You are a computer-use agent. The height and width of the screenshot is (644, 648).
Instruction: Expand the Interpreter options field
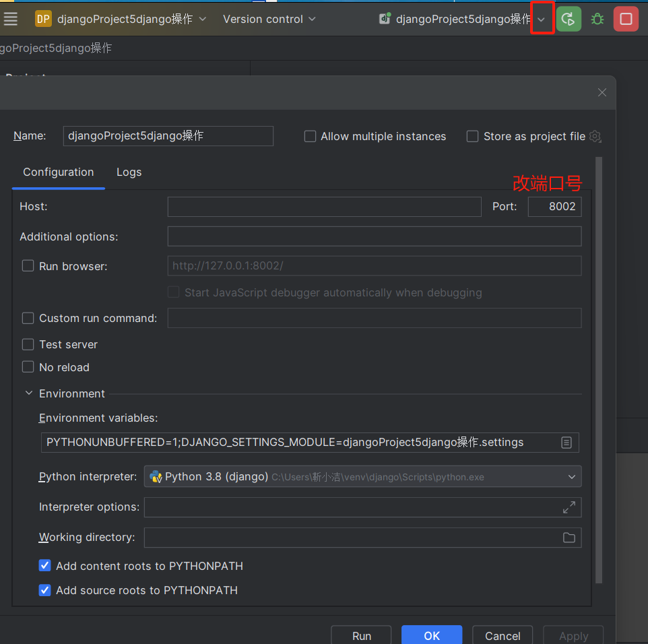click(569, 507)
